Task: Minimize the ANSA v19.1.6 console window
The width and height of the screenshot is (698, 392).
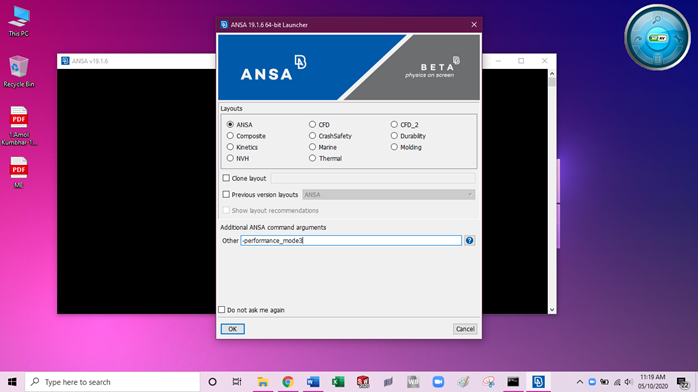Action: 498,61
